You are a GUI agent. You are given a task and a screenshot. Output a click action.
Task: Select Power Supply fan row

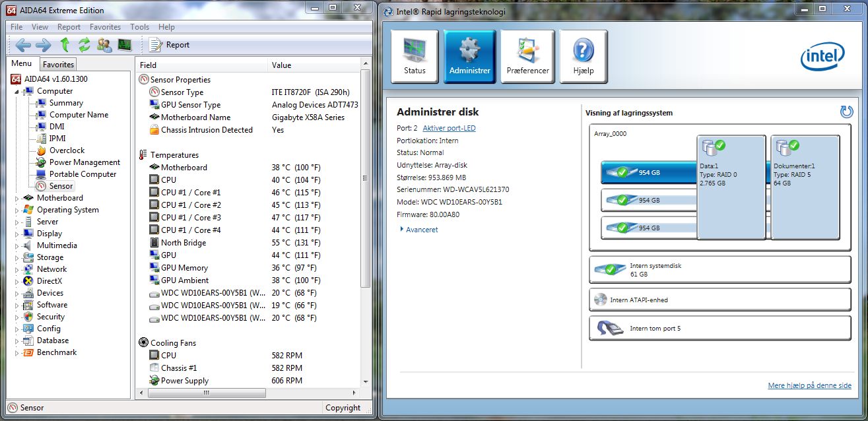248,381
